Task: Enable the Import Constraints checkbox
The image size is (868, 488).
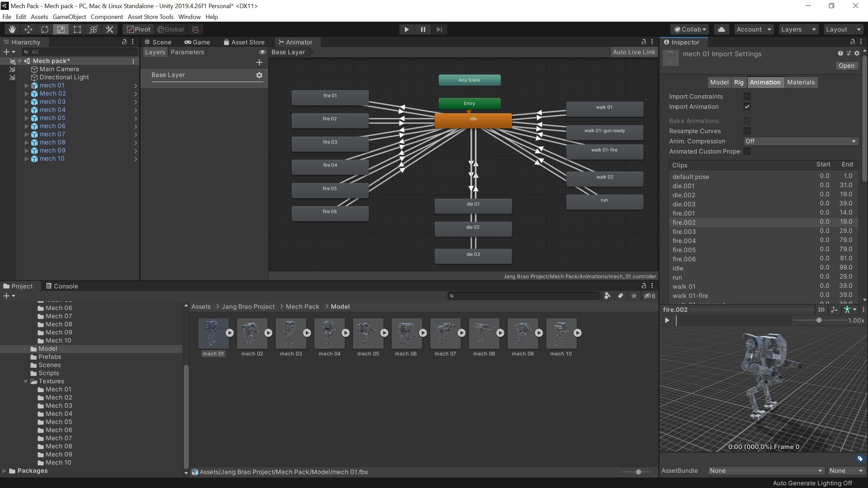Action: (747, 97)
